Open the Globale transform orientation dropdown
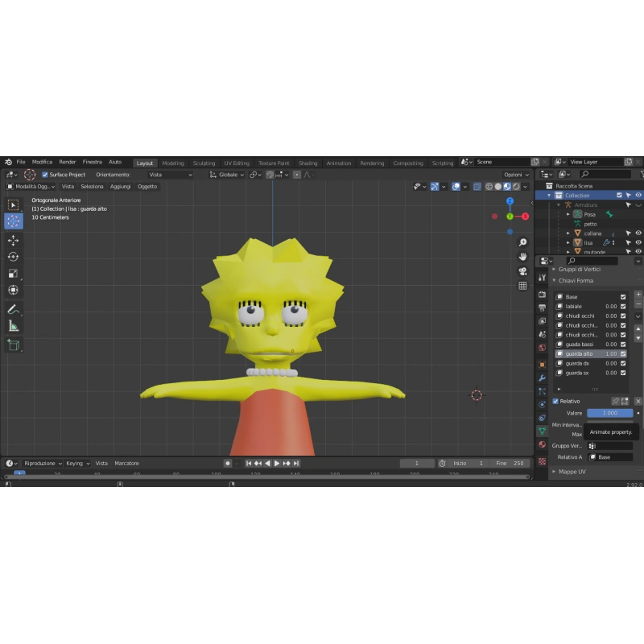The width and height of the screenshot is (644, 644). click(227, 175)
